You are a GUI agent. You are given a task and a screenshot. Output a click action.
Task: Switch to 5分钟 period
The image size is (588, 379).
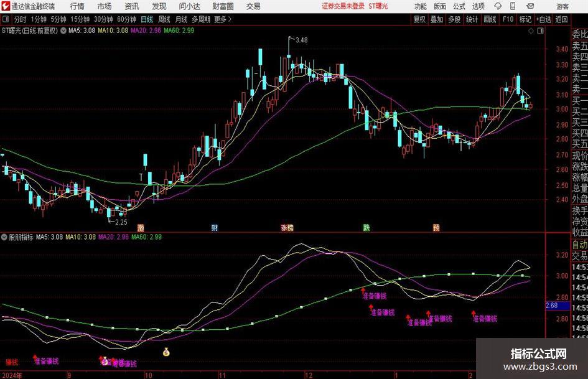click(58, 19)
